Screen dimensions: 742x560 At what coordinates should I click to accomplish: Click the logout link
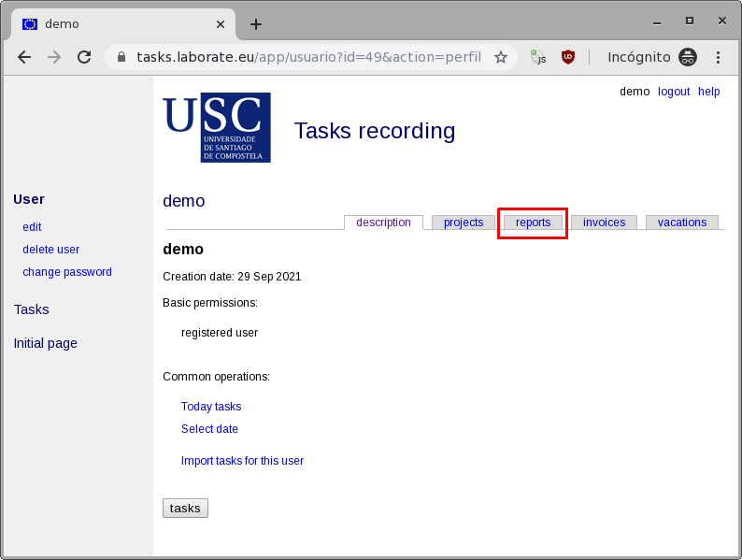pyautogui.click(x=673, y=92)
